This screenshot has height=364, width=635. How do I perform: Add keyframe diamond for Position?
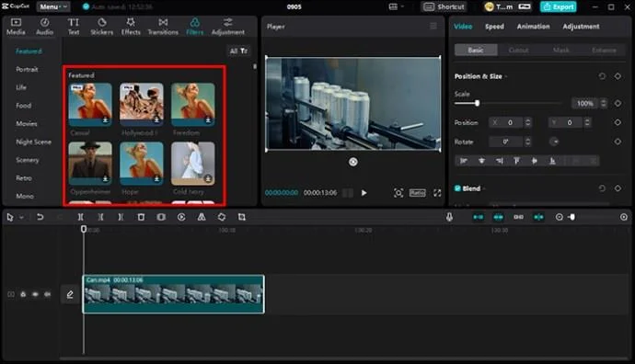[618, 122]
